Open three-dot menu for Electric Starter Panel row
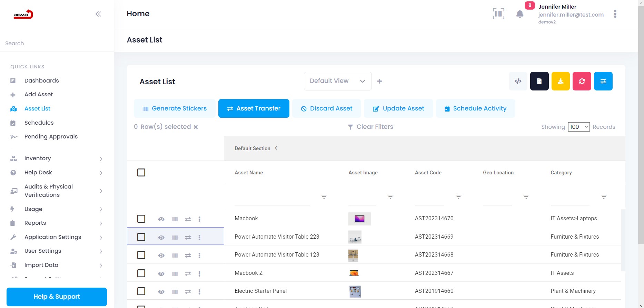644x308 pixels. coord(199,292)
